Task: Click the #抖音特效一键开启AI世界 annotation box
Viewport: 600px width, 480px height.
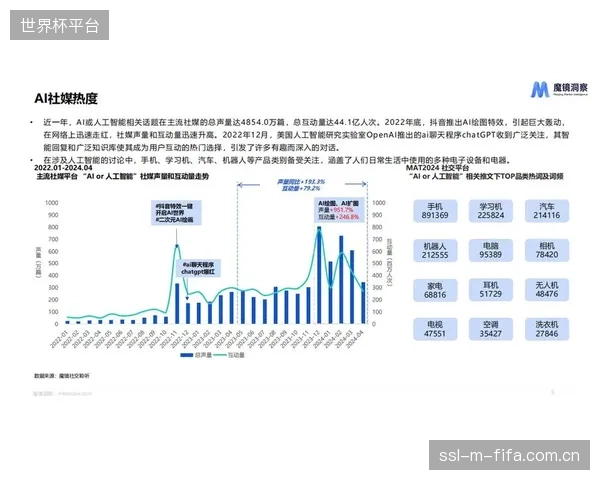Action: tap(176, 213)
